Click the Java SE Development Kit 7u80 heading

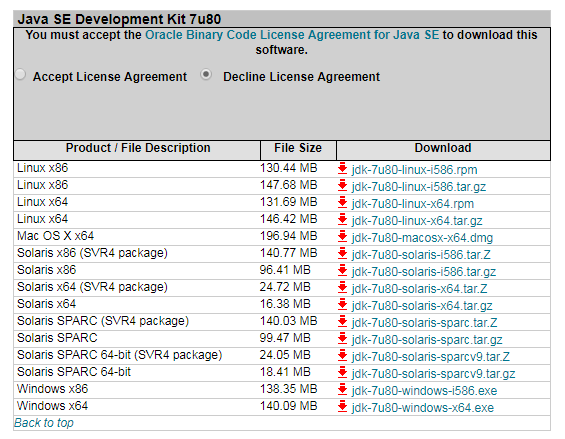119,19
